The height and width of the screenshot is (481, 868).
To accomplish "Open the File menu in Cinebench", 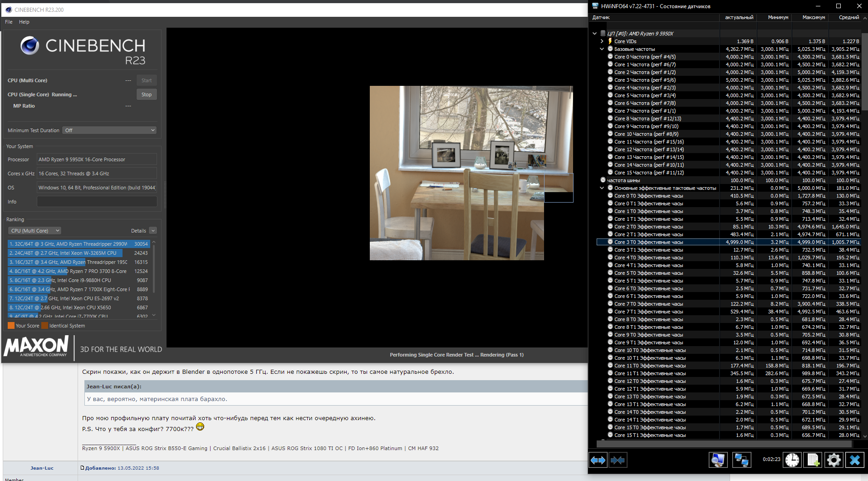I will (9, 22).
